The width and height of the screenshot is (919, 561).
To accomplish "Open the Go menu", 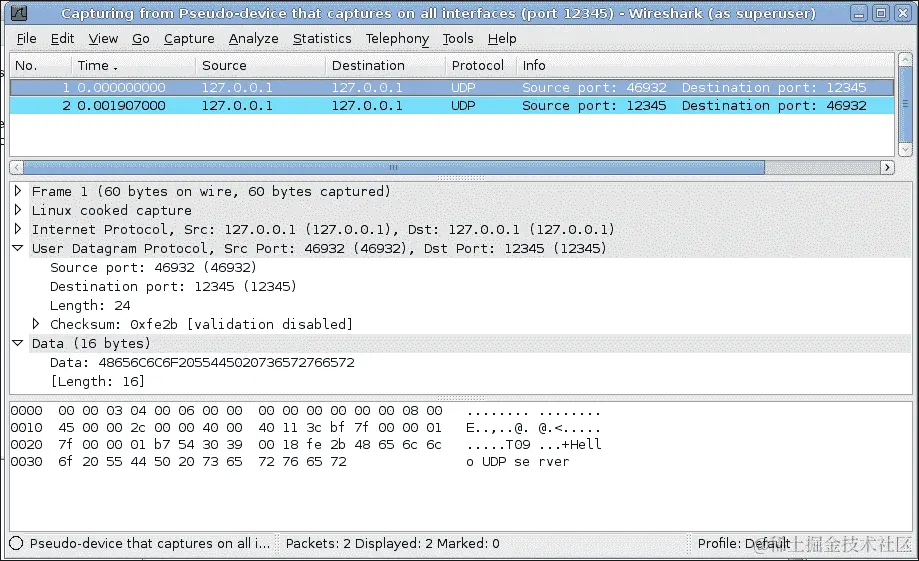I will (141, 39).
